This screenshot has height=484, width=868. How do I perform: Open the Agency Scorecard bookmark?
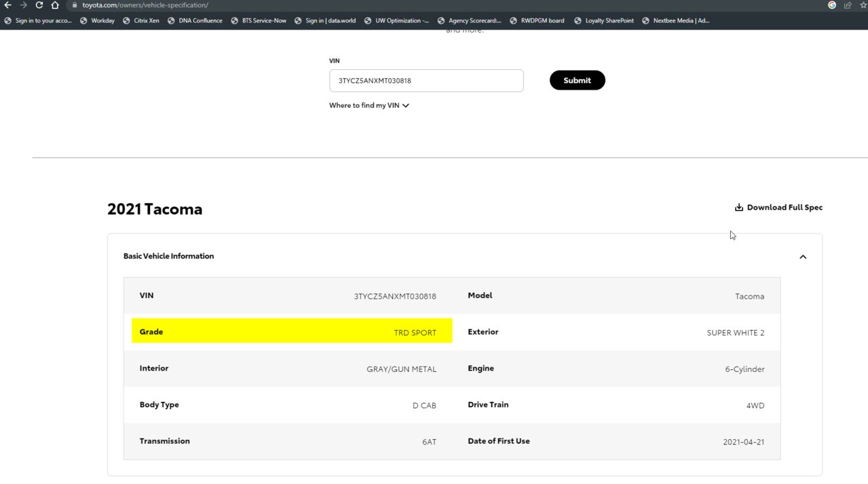470,20
